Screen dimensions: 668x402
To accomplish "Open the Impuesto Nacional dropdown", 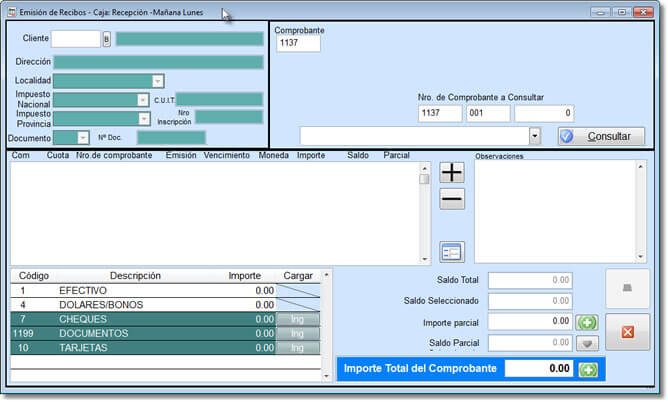I will (x=143, y=100).
